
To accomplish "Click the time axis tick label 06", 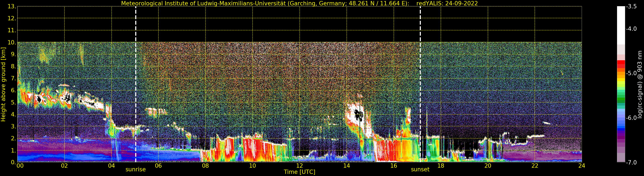I will point(159,166).
